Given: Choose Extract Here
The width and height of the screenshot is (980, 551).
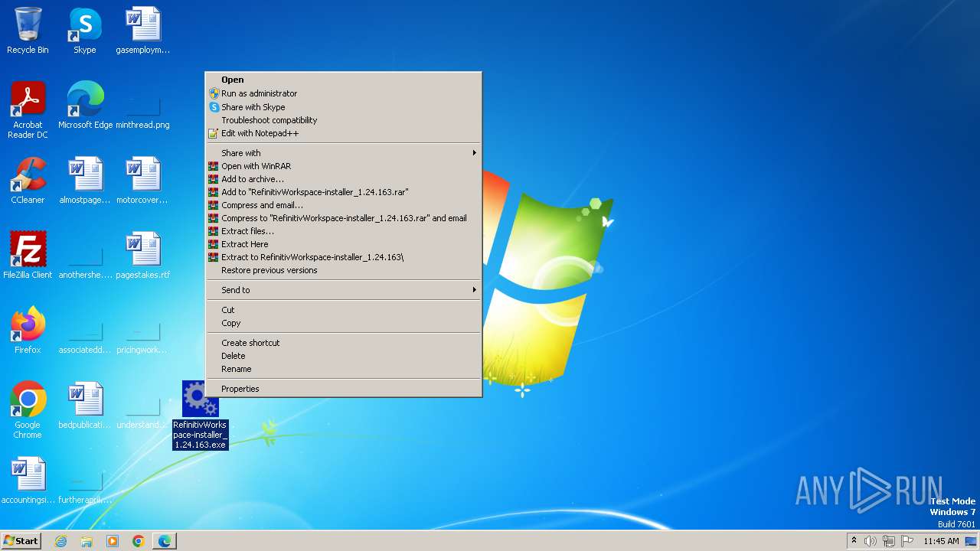Looking at the screenshot, I should tap(344, 244).
